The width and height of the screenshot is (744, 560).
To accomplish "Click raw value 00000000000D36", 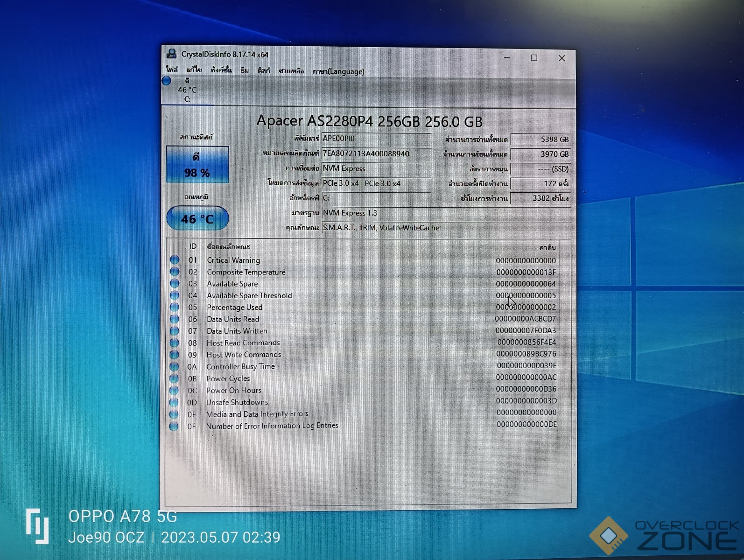I will 526,389.
